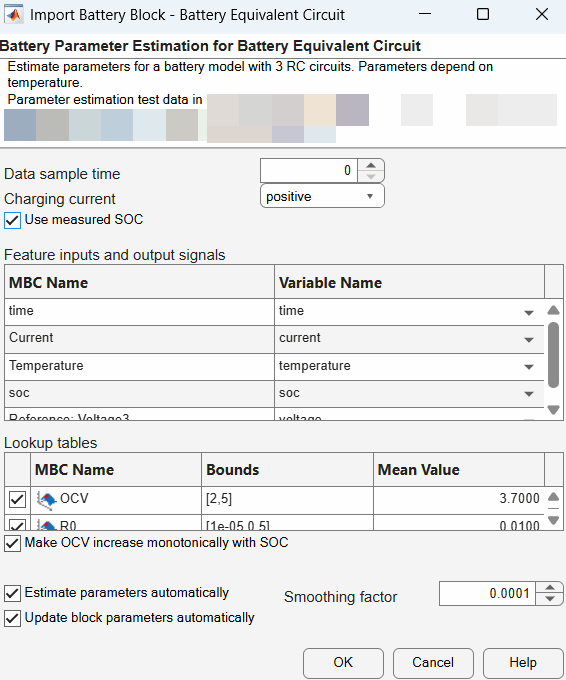Click the Variable Name column header

click(x=409, y=282)
